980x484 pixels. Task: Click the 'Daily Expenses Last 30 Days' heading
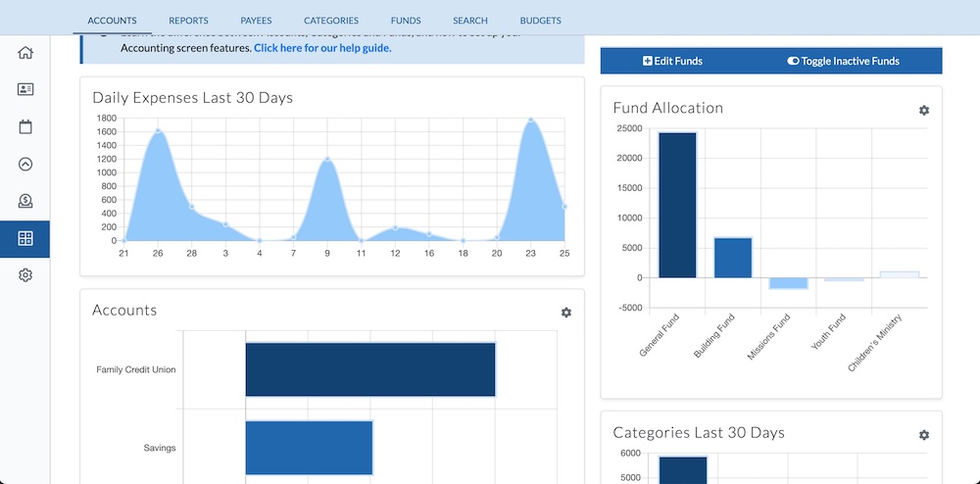click(x=192, y=98)
